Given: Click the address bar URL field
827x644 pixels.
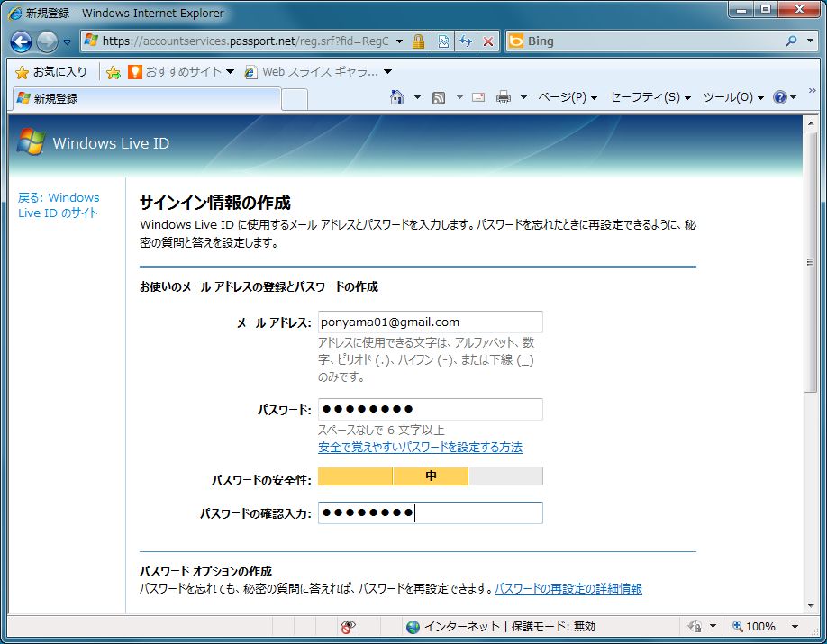Looking at the screenshot, I should (245, 41).
